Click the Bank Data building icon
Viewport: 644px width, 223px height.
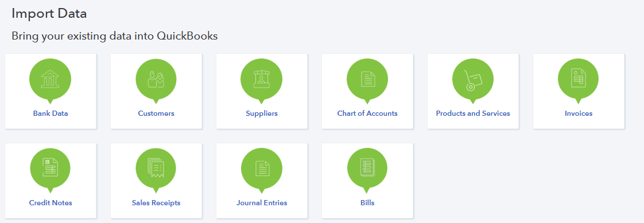[50, 79]
